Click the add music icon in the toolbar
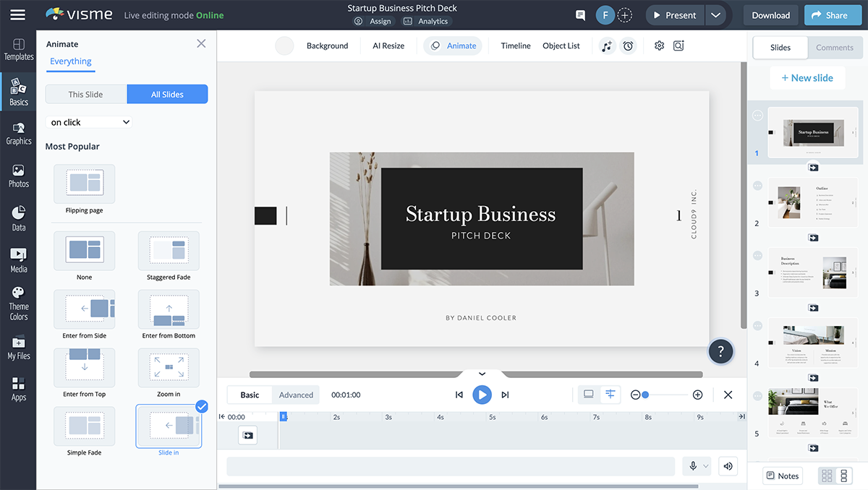This screenshot has width=868, height=490. [606, 46]
